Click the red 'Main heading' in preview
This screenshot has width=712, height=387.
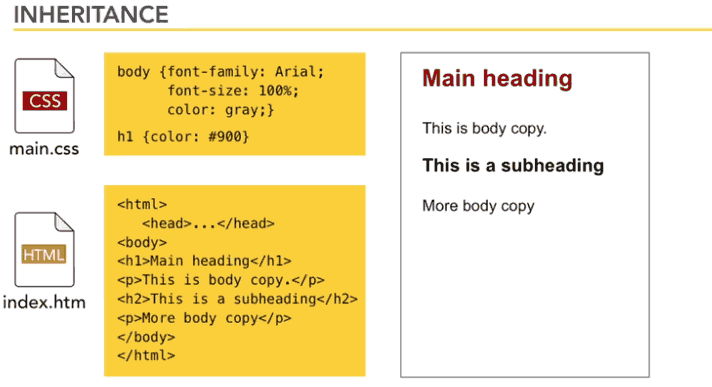pos(497,79)
